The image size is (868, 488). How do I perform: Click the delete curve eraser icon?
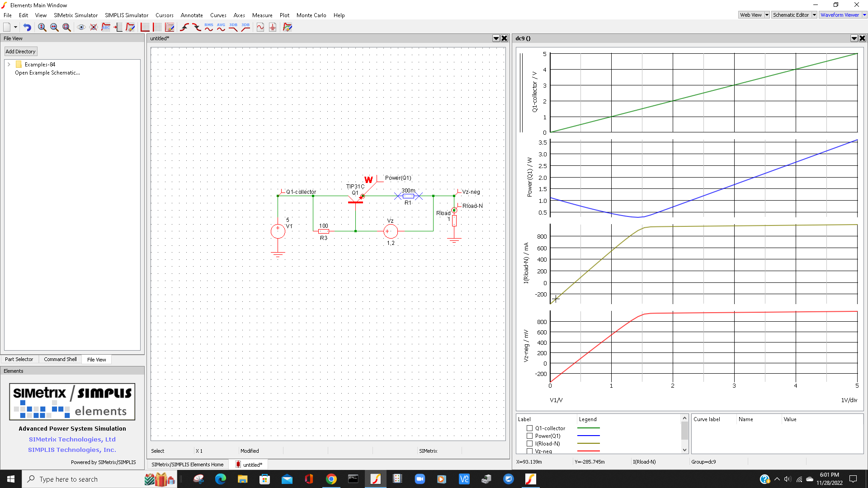click(x=130, y=27)
